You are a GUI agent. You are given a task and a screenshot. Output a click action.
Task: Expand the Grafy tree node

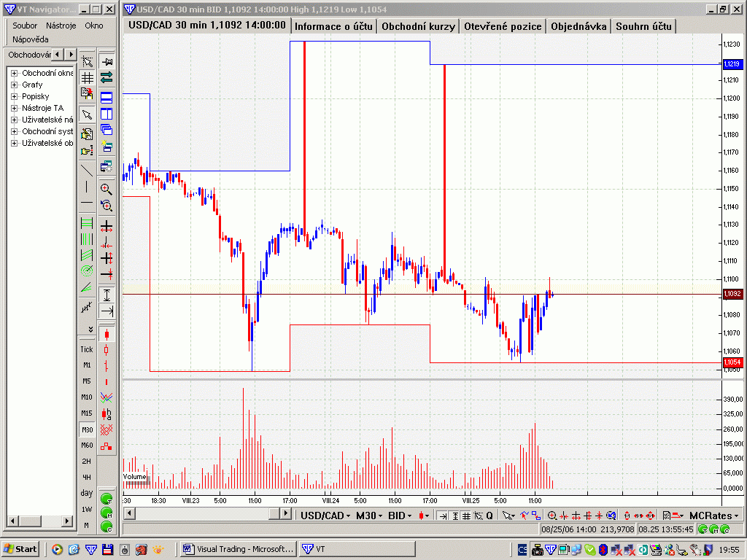pyautogui.click(x=15, y=85)
